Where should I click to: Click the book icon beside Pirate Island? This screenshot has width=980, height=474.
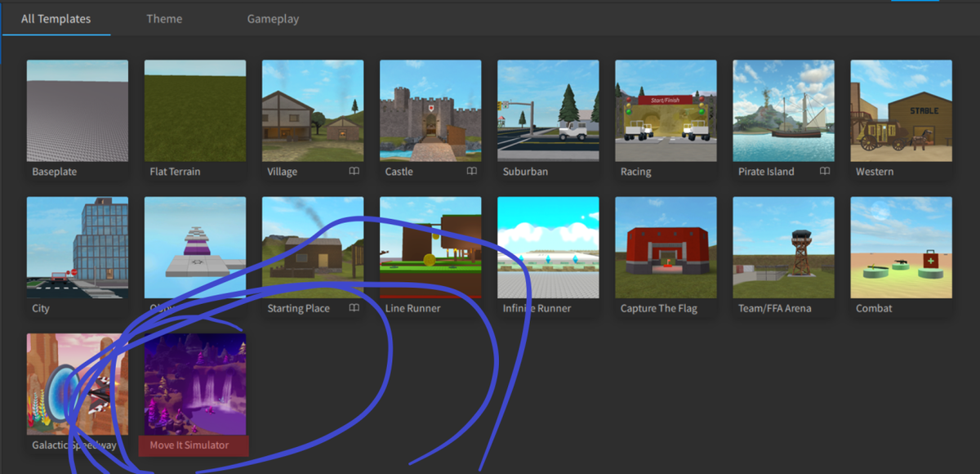[825, 172]
